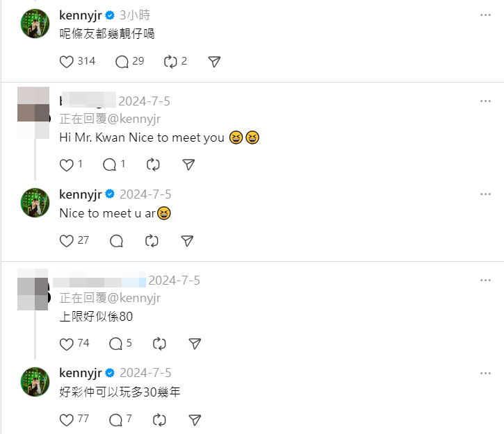
Task: View kennyjr avatar on the top post
Action: 35,24
